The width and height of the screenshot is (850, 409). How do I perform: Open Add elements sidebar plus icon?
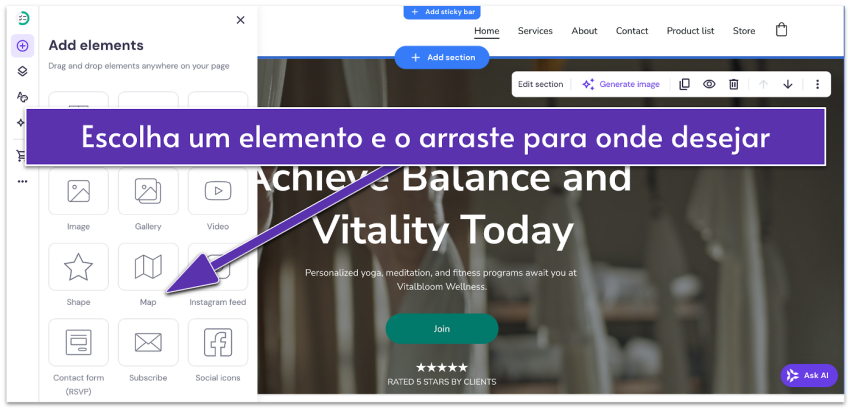point(22,46)
